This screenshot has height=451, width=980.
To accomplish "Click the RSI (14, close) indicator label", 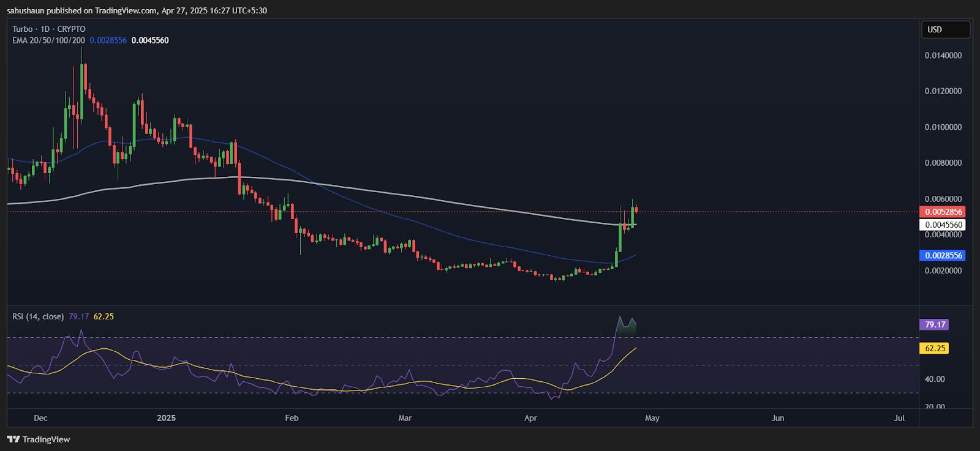I will pos(38,316).
